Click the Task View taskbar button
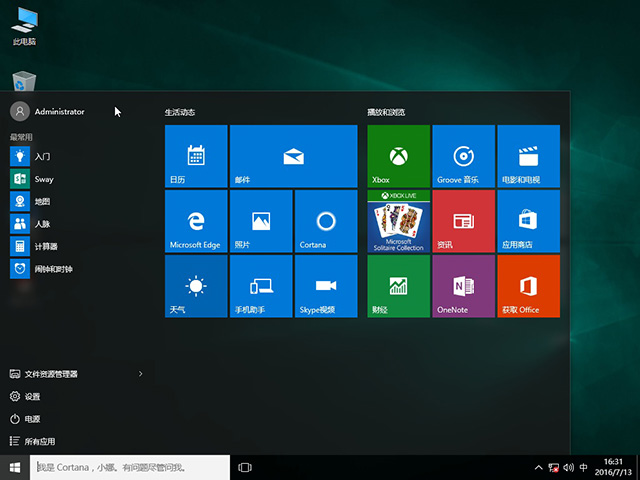Viewport: 640px width, 480px height. click(245, 467)
